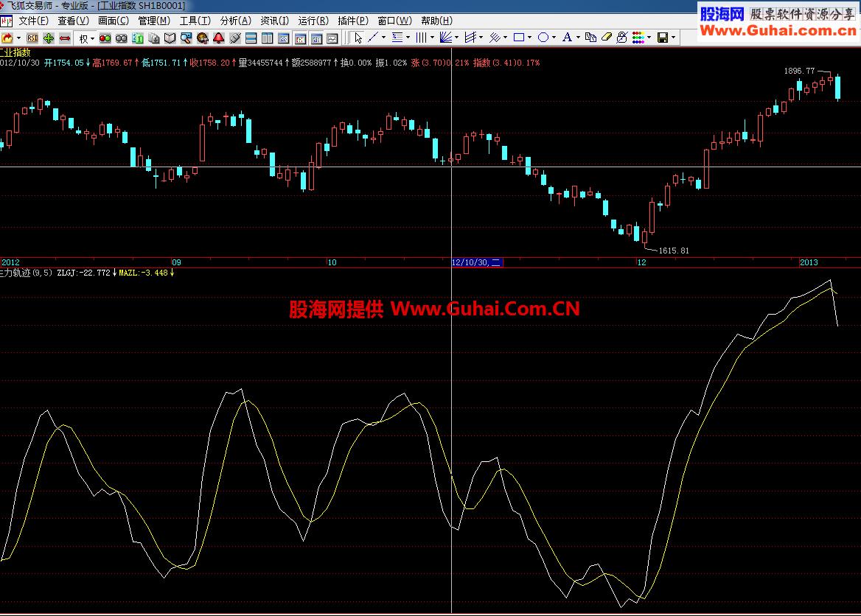The height and width of the screenshot is (616, 861).
Task: Open the 分析(A) menu
Action: coord(235,21)
